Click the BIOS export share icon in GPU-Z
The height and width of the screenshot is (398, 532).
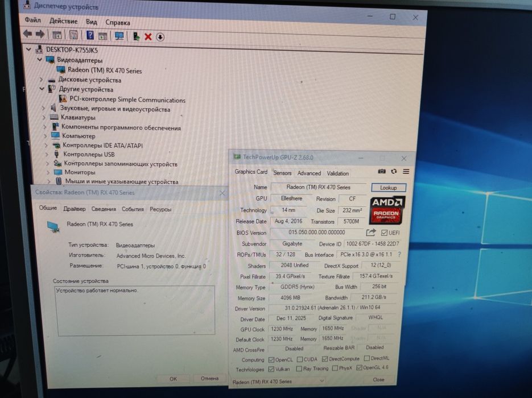371,232
